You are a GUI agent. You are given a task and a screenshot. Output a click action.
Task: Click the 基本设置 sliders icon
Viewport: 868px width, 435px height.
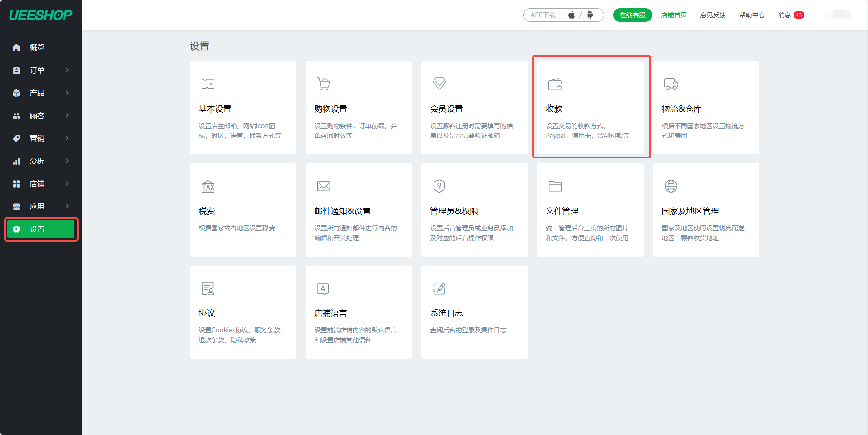click(x=208, y=84)
